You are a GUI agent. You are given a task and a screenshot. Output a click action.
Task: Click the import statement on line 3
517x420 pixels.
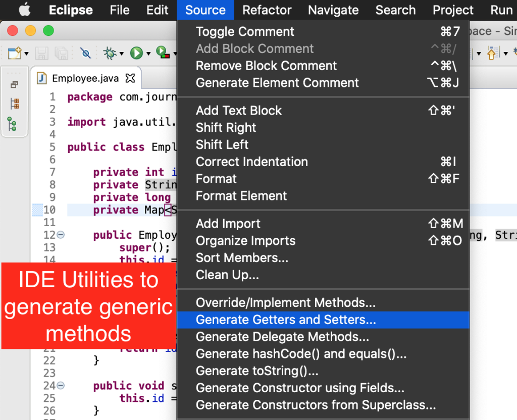122,122
